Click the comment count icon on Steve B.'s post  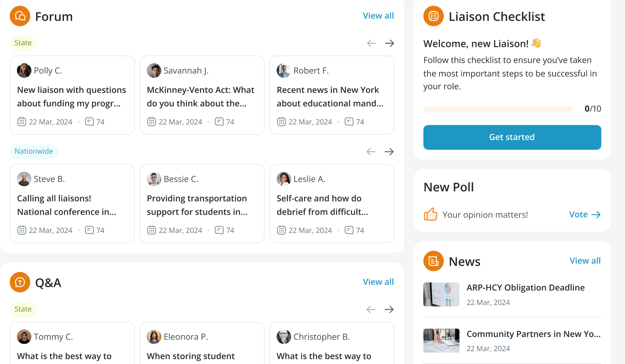pos(89,230)
